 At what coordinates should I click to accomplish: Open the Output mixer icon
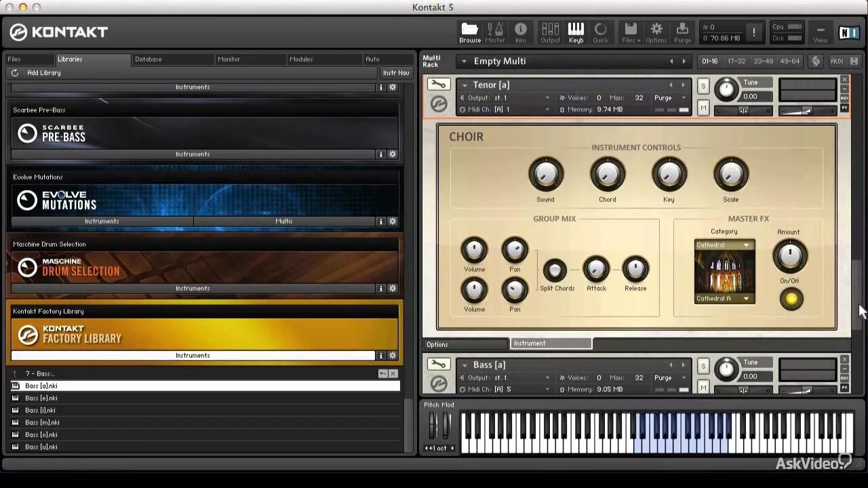(x=550, y=32)
